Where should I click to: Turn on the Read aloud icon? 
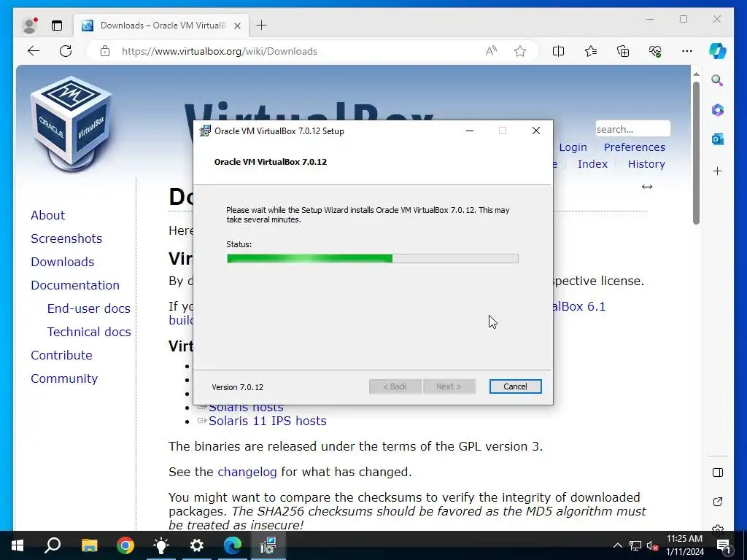pyautogui.click(x=491, y=51)
